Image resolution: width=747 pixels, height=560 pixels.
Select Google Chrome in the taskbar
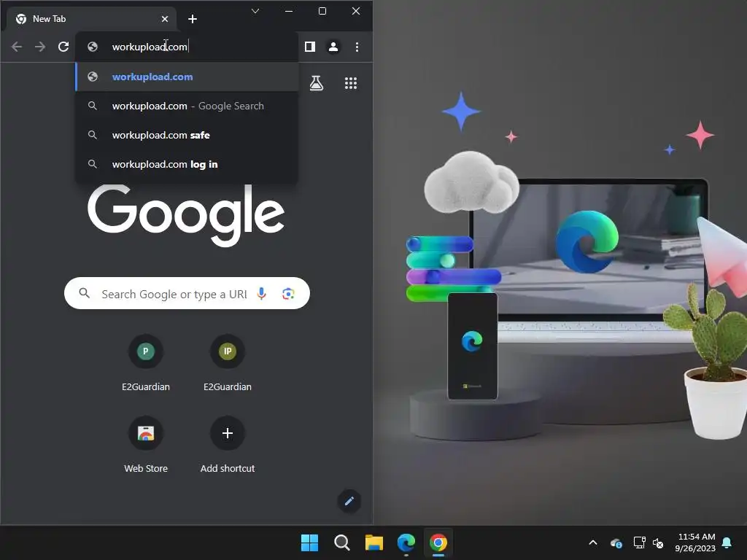[x=438, y=542]
